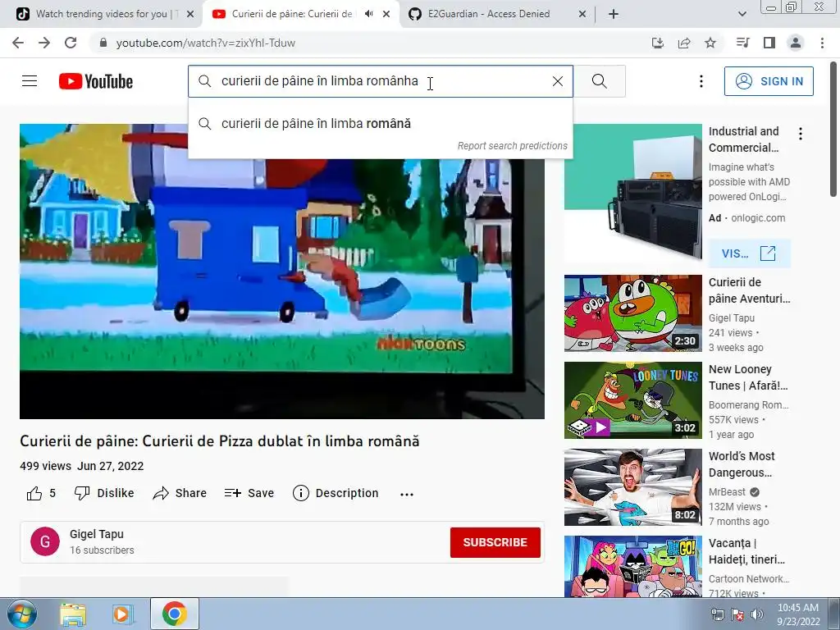Click the Chrome taskbar icon
This screenshot has width=840, height=630.
pyautogui.click(x=175, y=614)
